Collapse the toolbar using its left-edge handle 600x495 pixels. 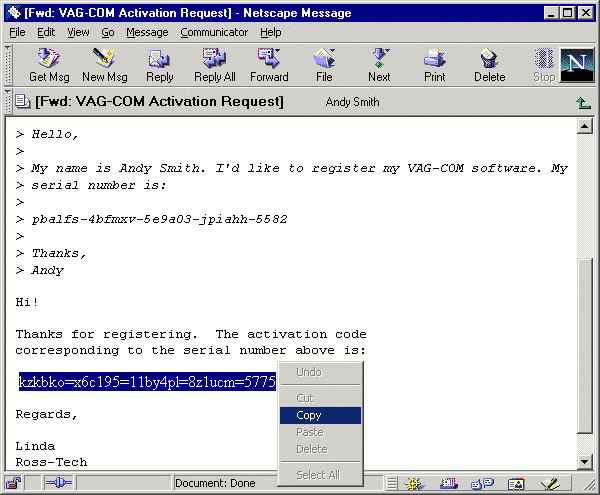[x=8, y=64]
